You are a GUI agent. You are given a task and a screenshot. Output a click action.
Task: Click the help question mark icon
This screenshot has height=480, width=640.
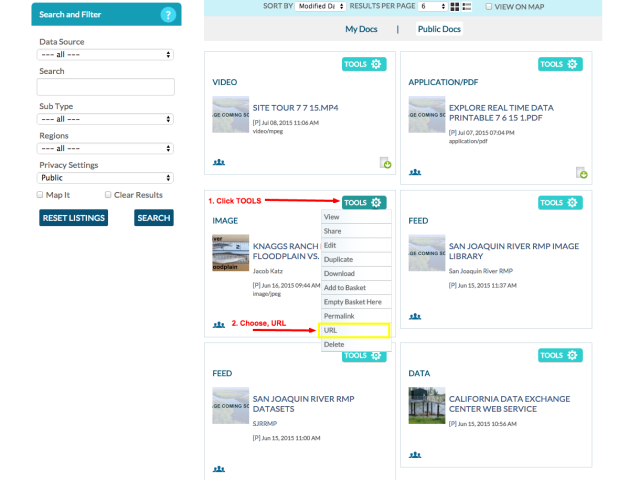(168, 14)
